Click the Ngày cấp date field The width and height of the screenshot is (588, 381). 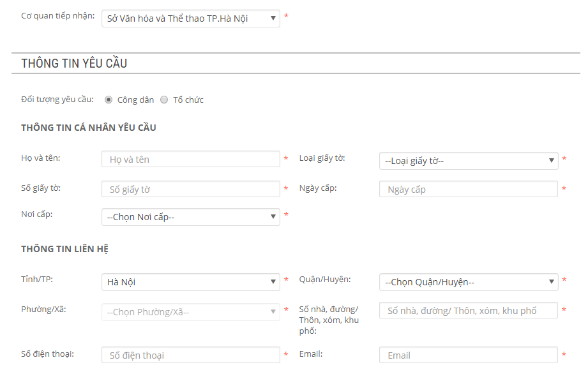tap(468, 189)
